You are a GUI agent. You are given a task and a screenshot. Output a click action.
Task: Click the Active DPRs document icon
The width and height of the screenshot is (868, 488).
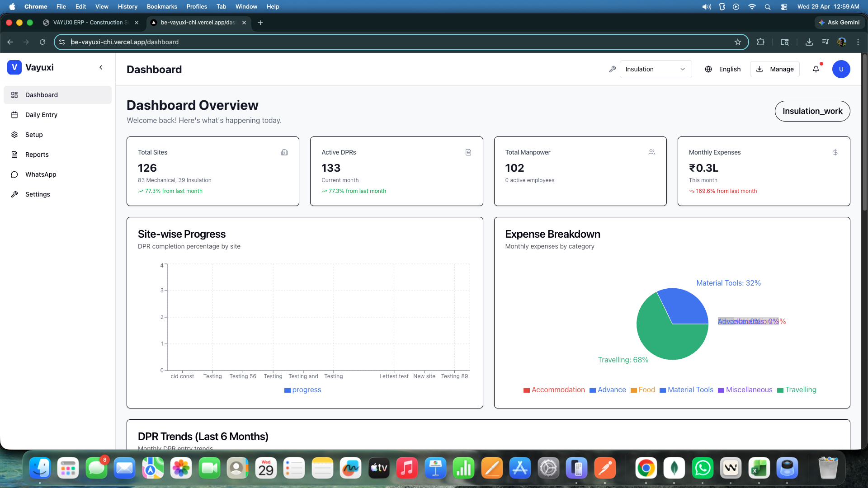tap(468, 152)
